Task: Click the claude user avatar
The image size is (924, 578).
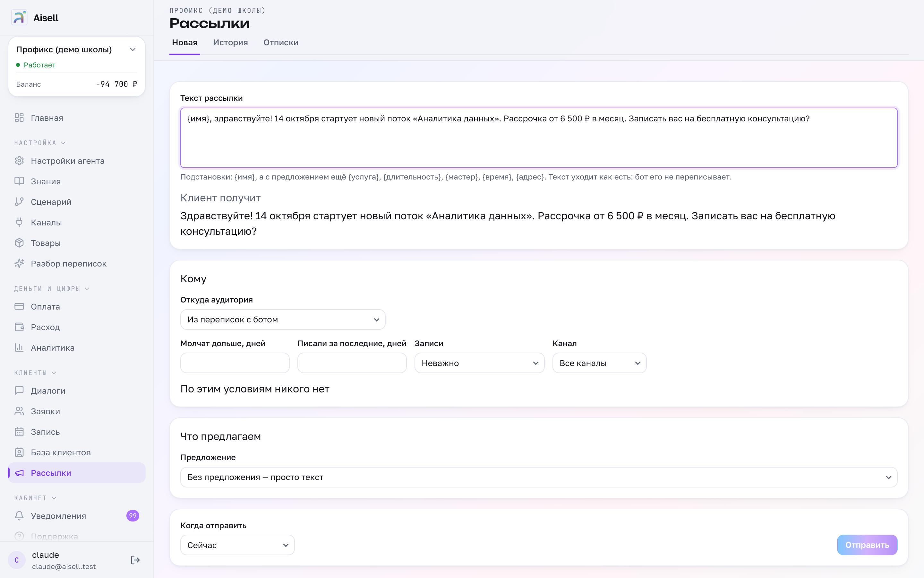Action: point(16,560)
